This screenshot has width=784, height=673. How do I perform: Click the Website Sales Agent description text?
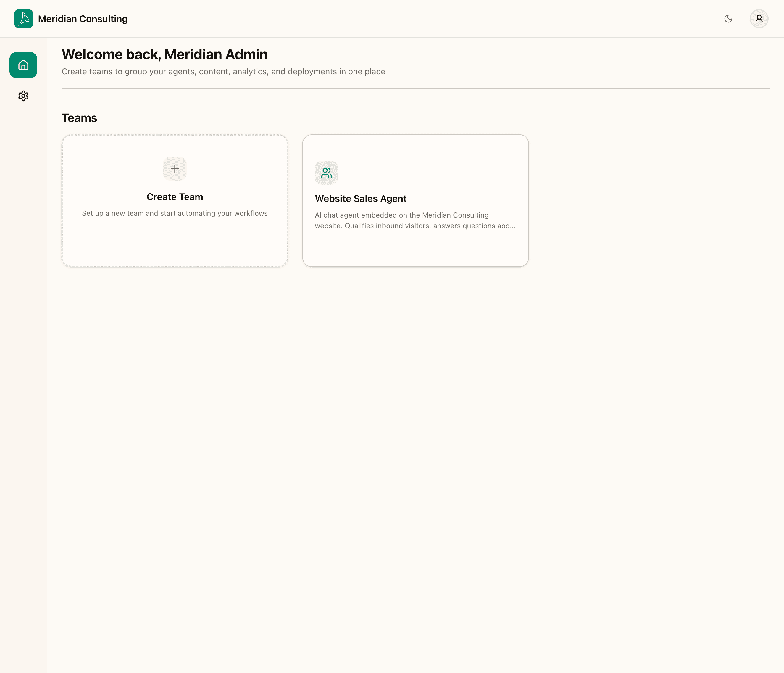click(x=415, y=220)
